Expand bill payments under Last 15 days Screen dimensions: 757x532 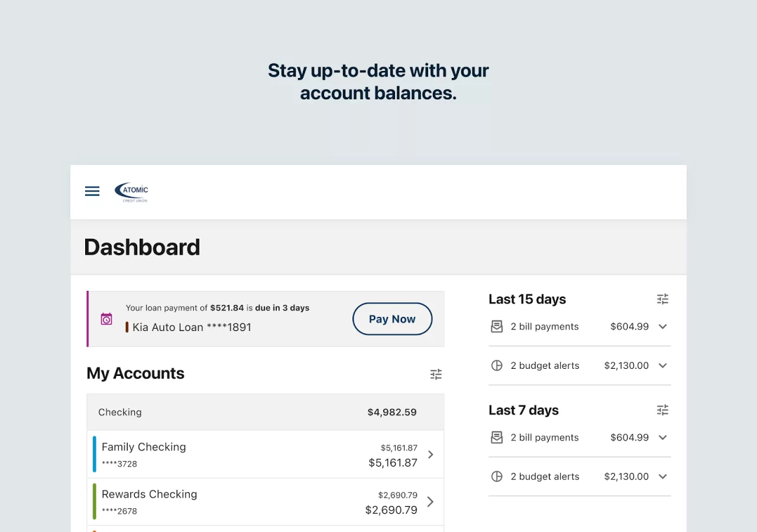[662, 326]
